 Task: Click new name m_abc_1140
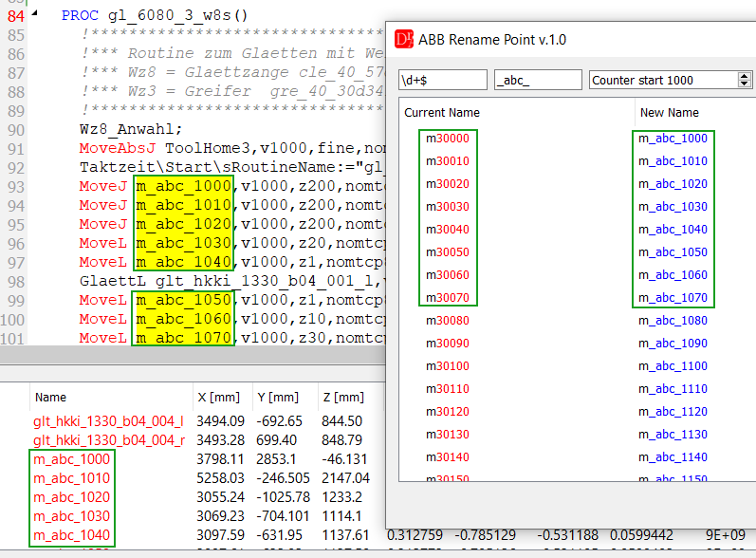tap(673, 456)
